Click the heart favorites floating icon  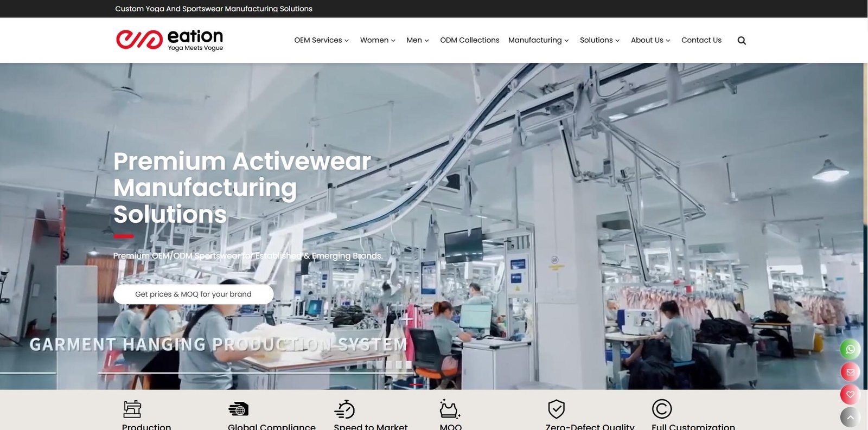tap(850, 395)
